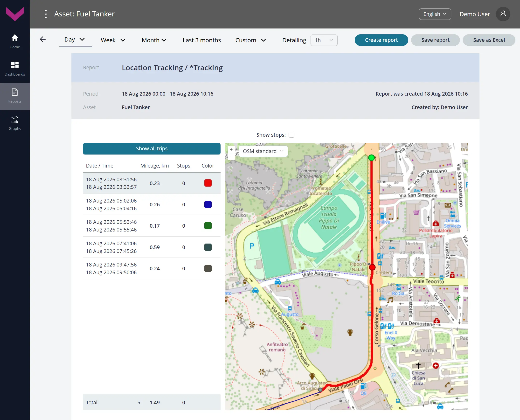Open the Detailing 1h dropdown
Image resolution: width=520 pixels, height=420 pixels.
[324, 40]
